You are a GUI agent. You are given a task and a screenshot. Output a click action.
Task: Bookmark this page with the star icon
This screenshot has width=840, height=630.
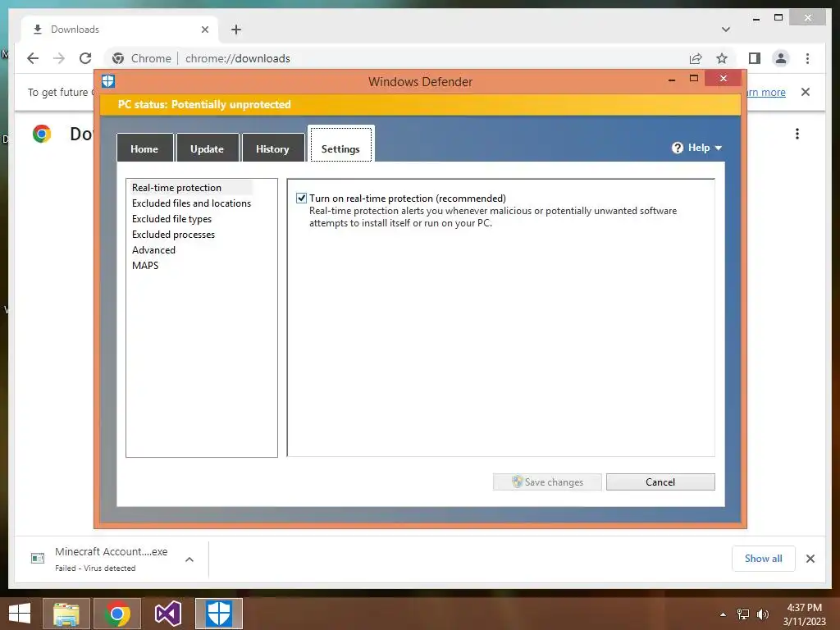722,58
